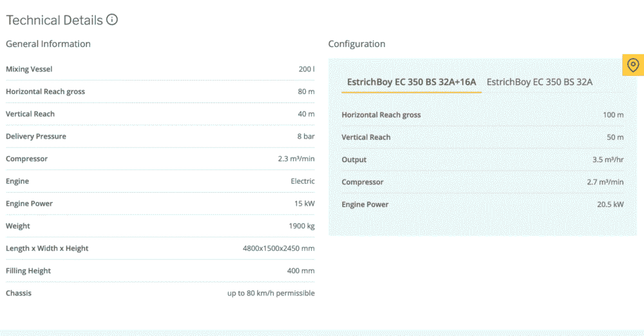Click the Filling Height label

point(28,271)
